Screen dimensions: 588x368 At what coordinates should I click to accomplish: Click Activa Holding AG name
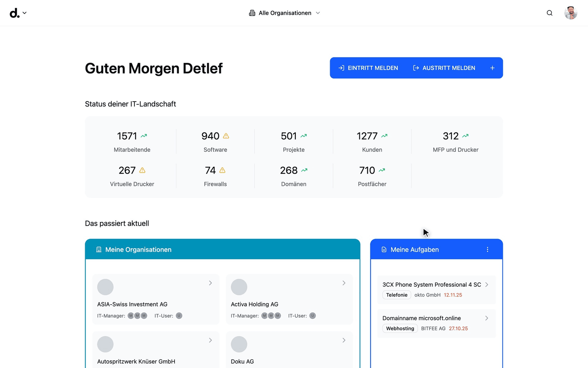coord(254,304)
